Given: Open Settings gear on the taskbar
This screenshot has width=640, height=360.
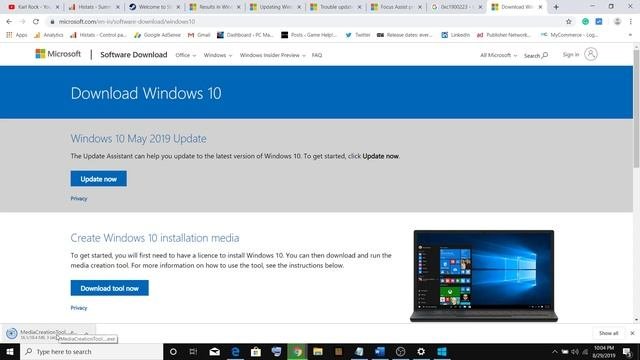Looking at the screenshot, I should (x=421, y=351).
